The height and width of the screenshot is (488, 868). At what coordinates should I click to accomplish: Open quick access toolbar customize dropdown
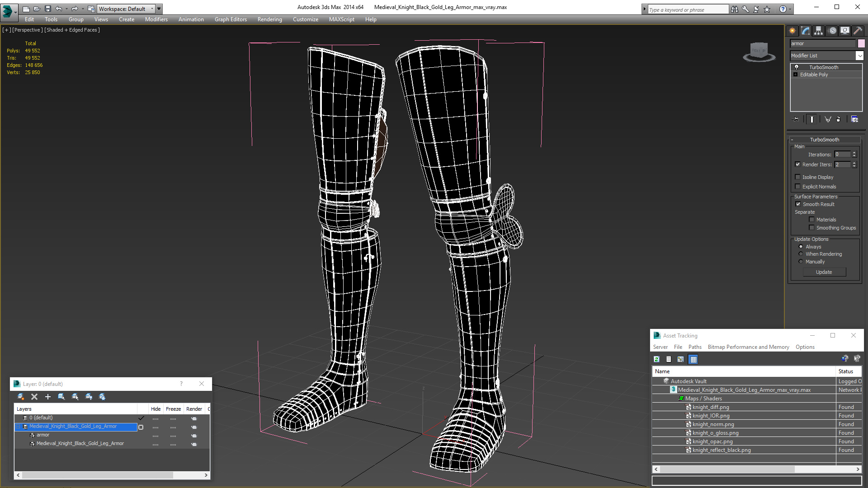tap(159, 9)
